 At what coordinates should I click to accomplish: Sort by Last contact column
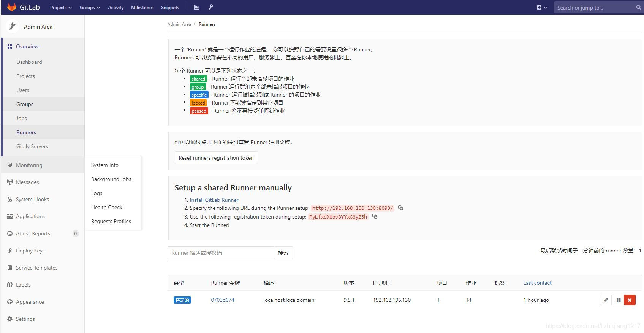(537, 283)
